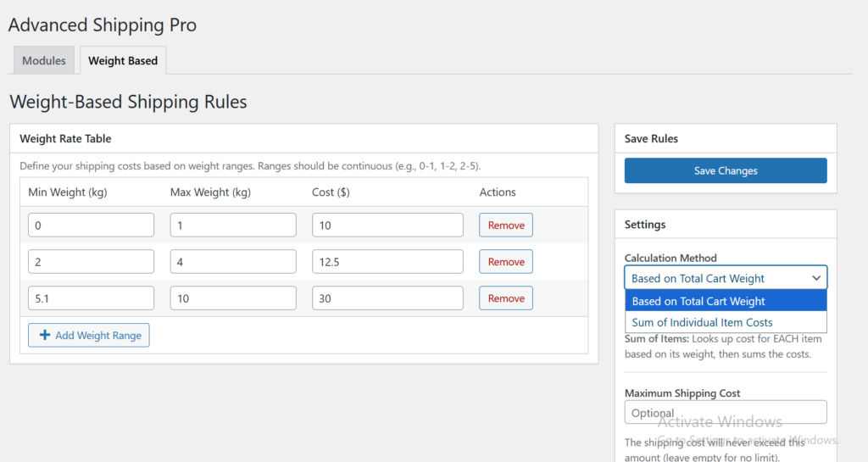Viewport: 868px width, 462px height.
Task: Click the plus icon Add Weight Range button
Action: pos(89,336)
